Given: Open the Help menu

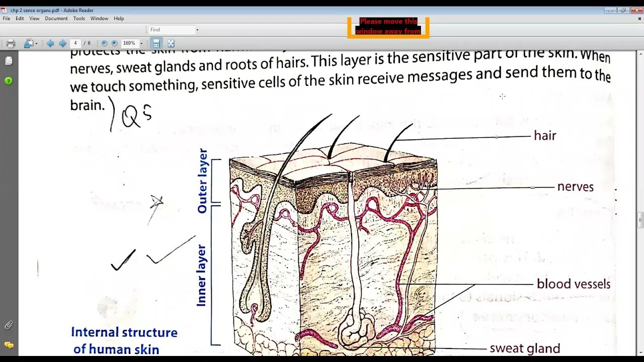Looking at the screenshot, I should tap(119, 19).
